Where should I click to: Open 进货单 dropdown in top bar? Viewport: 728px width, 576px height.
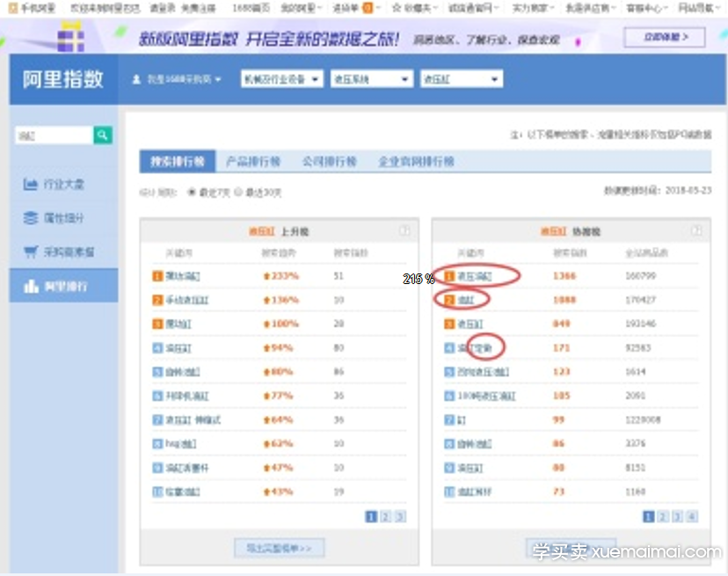click(x=356, y=8)
